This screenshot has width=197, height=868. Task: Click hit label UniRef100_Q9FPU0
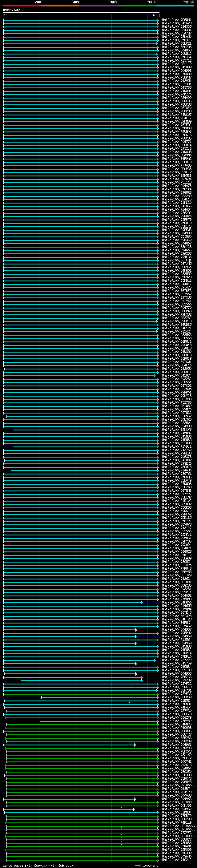177,633
